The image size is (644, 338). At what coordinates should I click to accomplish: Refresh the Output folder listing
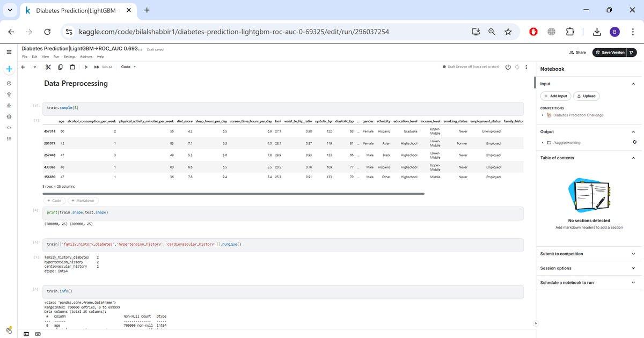[x=634, y=142]
